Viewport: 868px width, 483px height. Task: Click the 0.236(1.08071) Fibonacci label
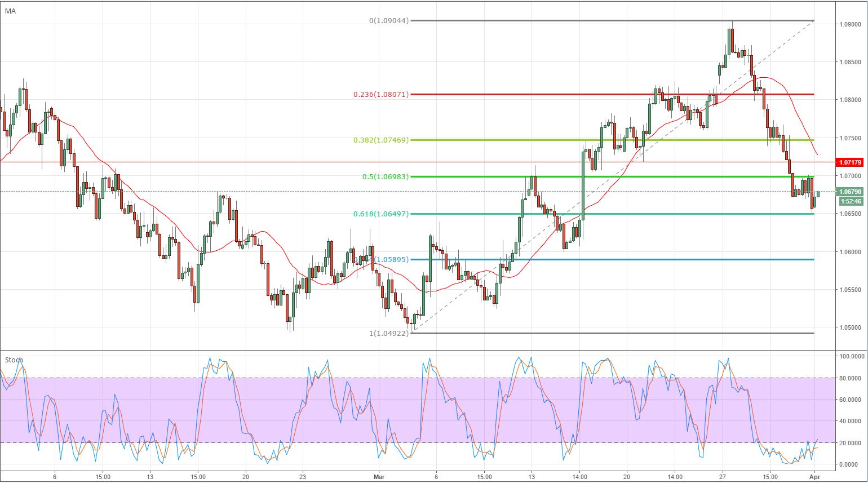[381, 95]
